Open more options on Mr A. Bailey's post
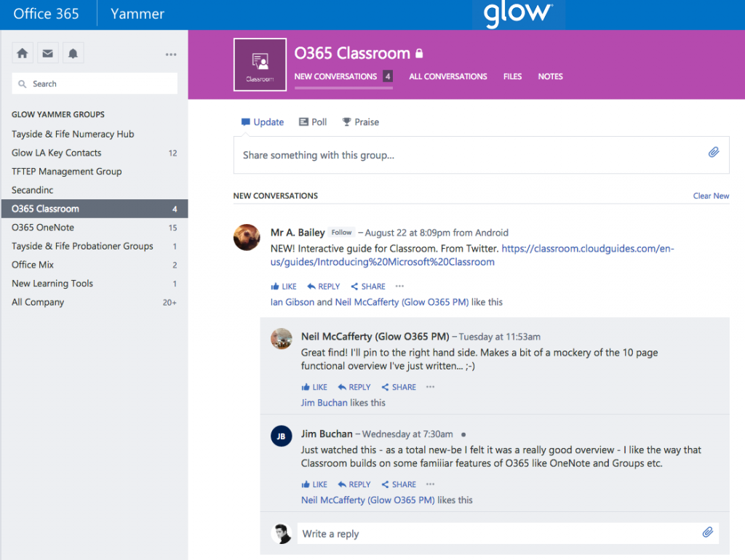The image size is (745, 560). coord(399,286)
